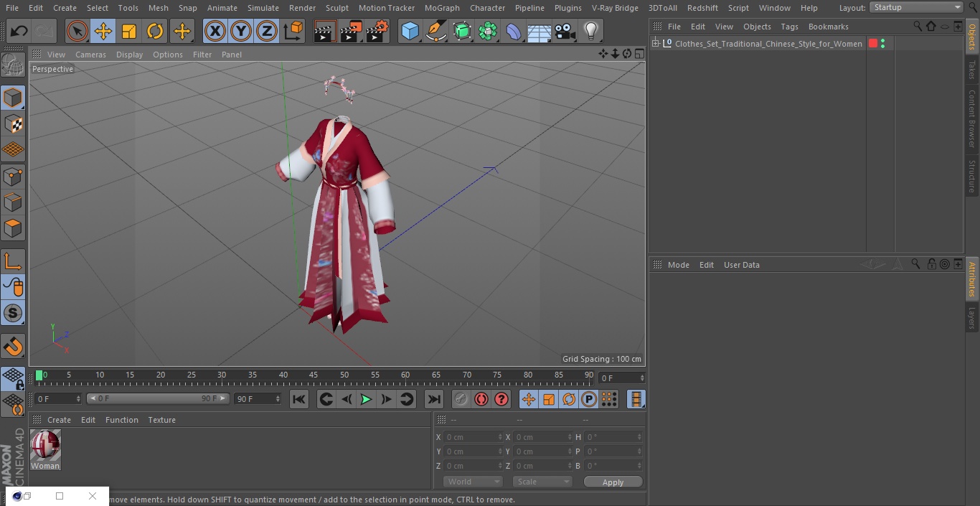The height and width of the screenshot is (506, 980).
Task: Click the H rotation stepper arrows
Action: coord(641,437)
